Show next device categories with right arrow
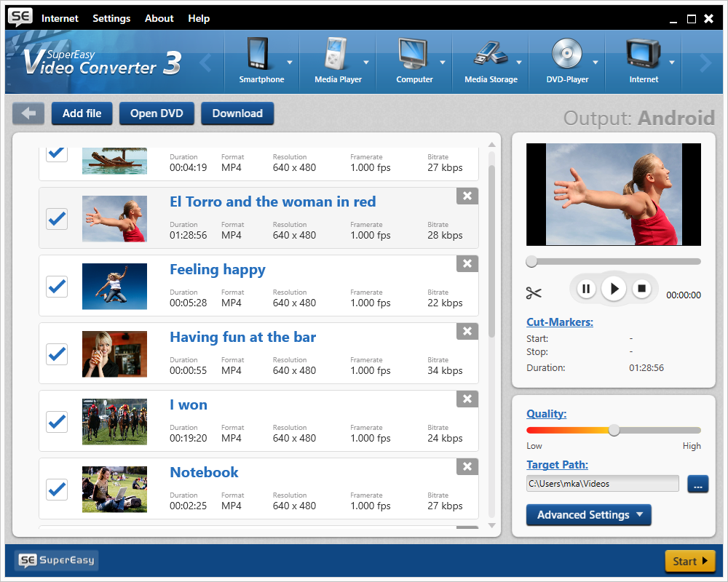The image size is (728, 582). (x=705, y=63)
